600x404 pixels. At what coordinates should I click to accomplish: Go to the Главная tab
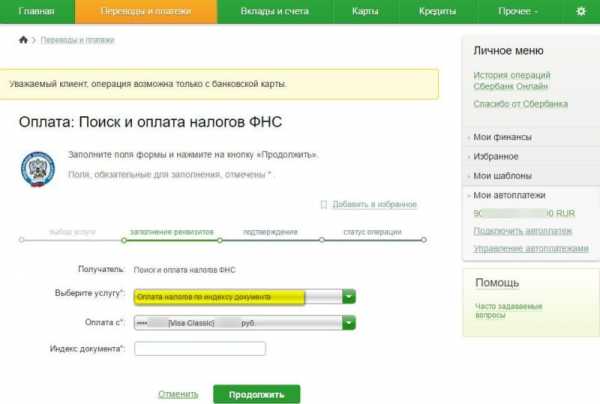[36, 11]
